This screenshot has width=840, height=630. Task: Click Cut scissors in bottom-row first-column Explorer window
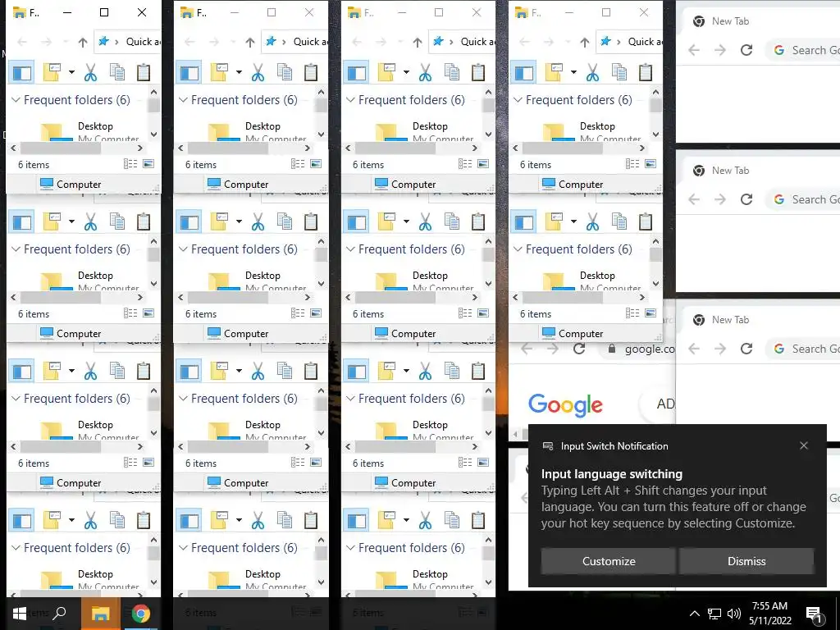[x=90, y=520]
